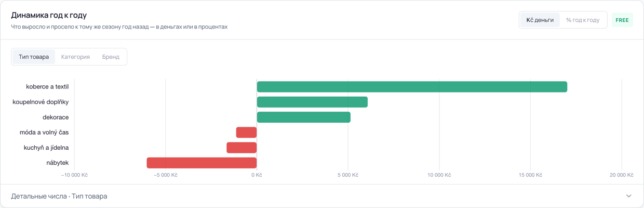
Task: Click the red nábytek bar
Action: click(x=202, y=163)
